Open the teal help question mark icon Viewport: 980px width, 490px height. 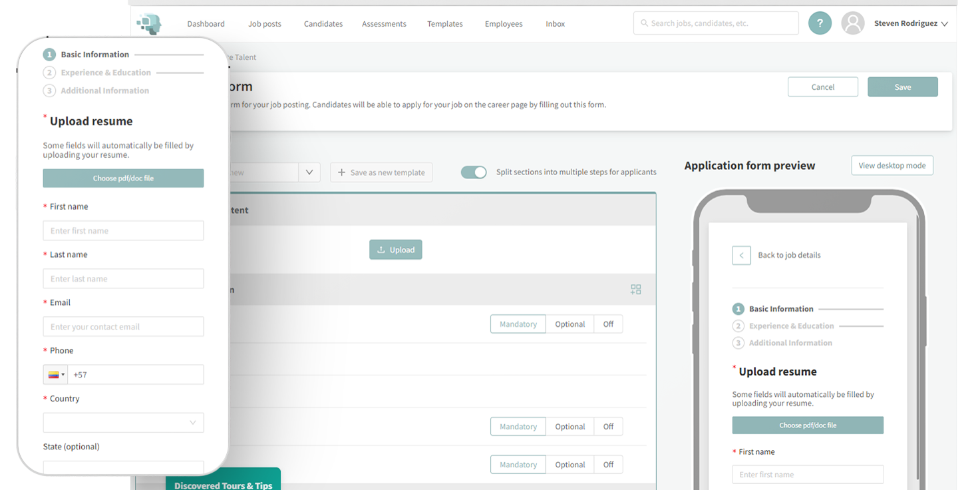(820, 23)
